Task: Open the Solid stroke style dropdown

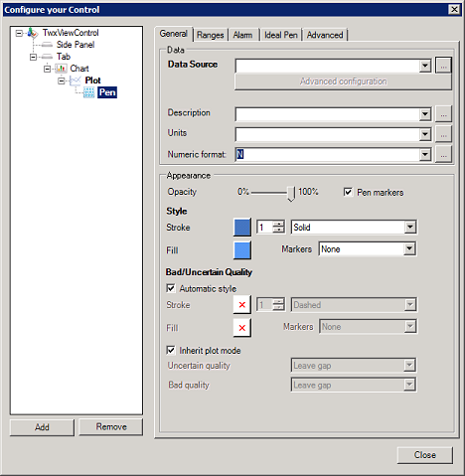Action: (354, 228)
